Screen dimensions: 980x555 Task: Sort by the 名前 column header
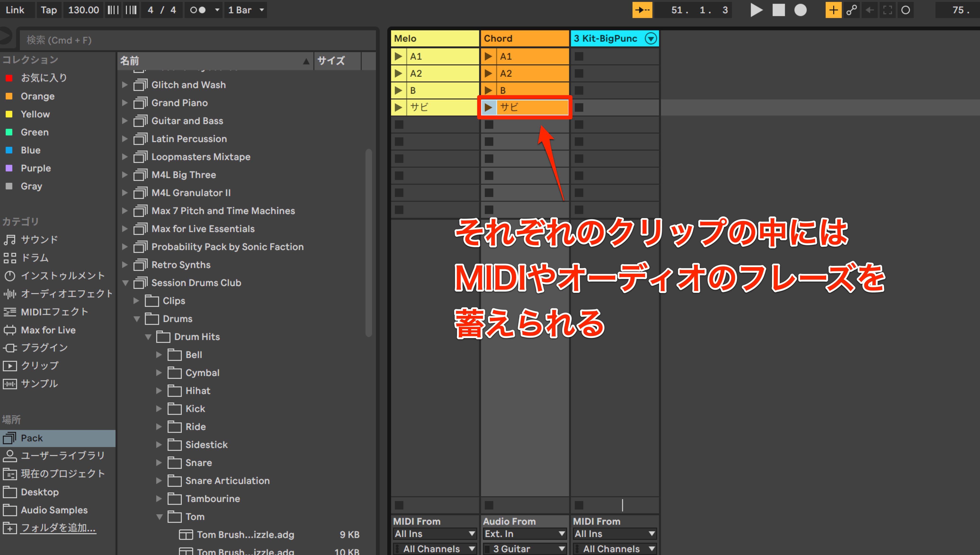(215, 61)
